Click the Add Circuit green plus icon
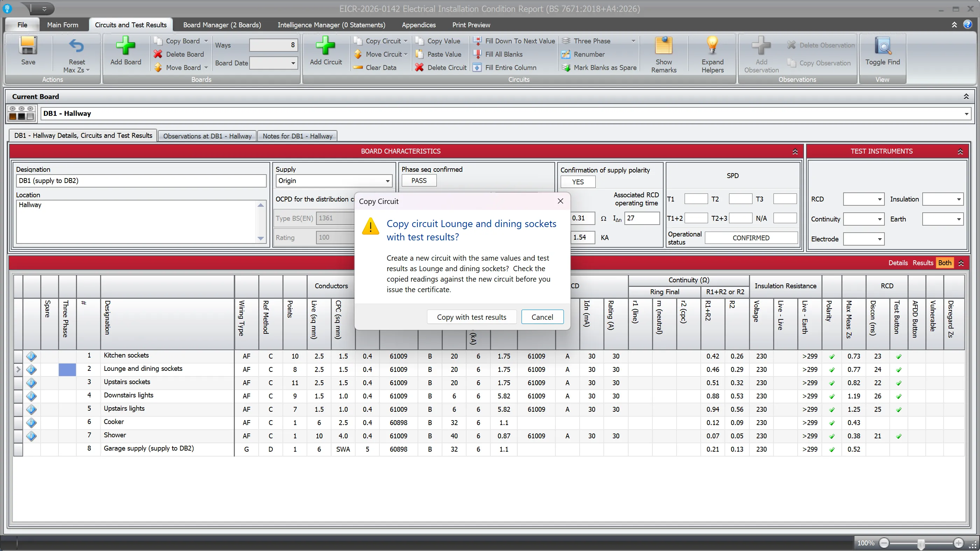 pyautogui.click(x=325, y=45)
